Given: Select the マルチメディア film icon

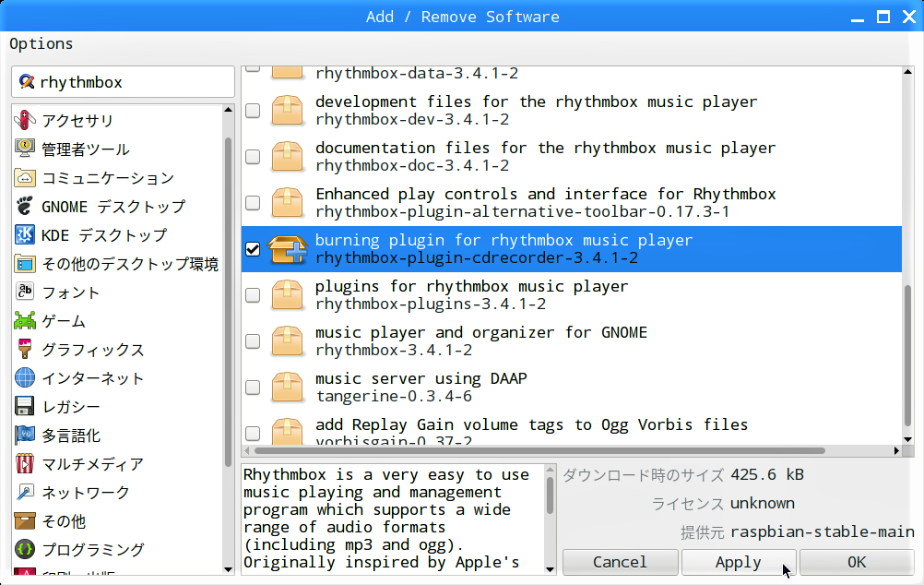Looking at the screenshot, I should pyautogui.click(x=25, y=463).
